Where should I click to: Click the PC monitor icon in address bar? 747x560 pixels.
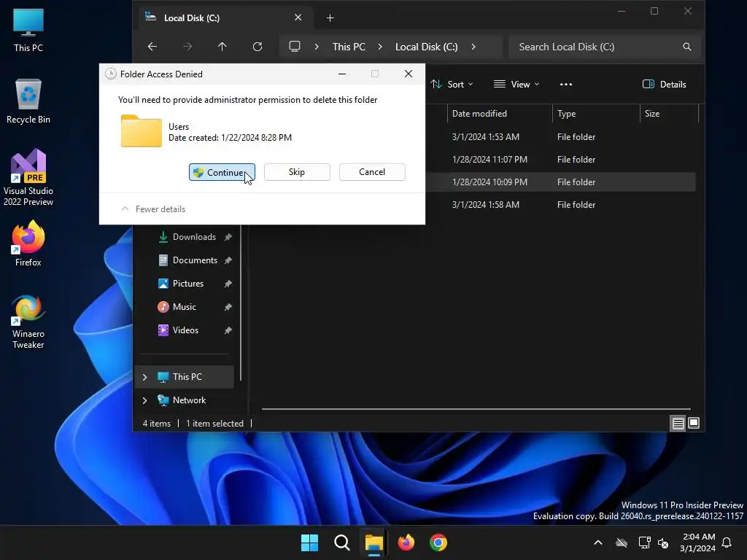tap(295, 47)
